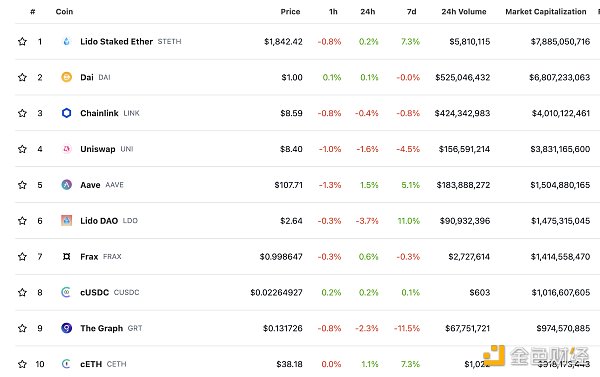Click the Lido Staked Ether coin icon
This screenshot has height=377, width=600.
click(x=67, y=41)
